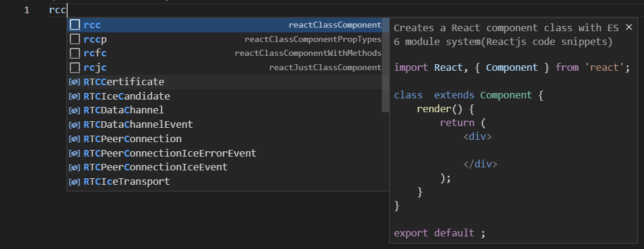Click the variable icon beside RTCPeerConnection
The width and height of the screenshot is (644, 249).
75,139
